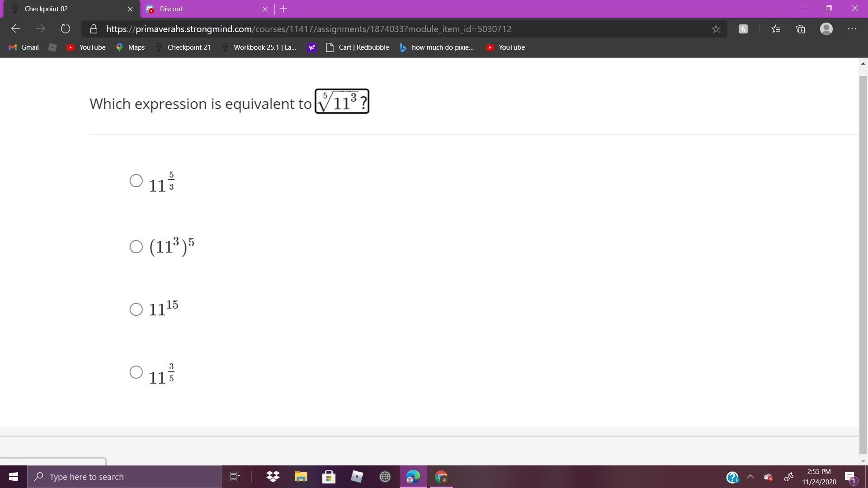Screen dimensions: 868x488
Task: Open the Dropbox taskbar icon
Action: 273,477
